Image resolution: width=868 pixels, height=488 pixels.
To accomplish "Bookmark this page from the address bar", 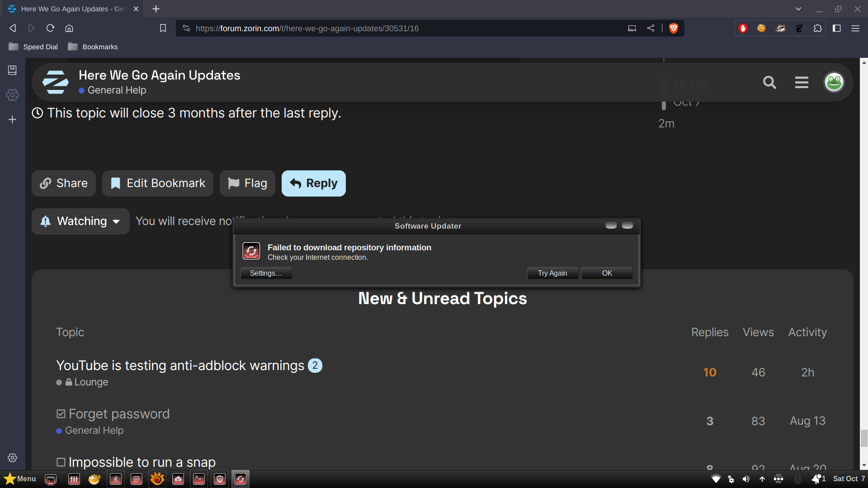I will [x=163, y=28].
